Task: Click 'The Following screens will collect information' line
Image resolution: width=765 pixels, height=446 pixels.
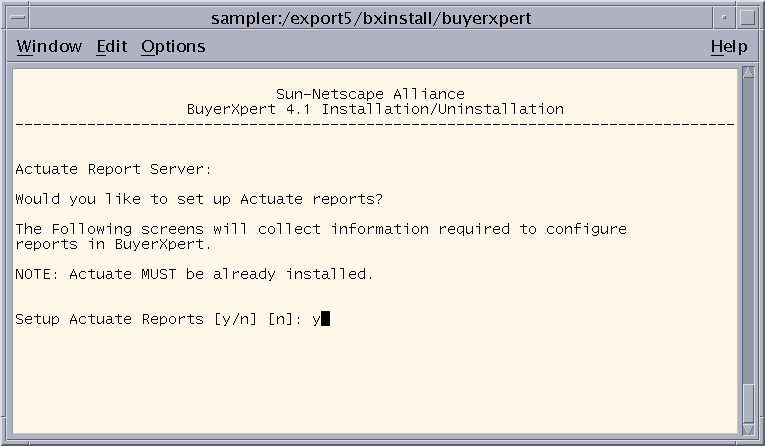Action: pyautogui.click(x=321, y=229)
